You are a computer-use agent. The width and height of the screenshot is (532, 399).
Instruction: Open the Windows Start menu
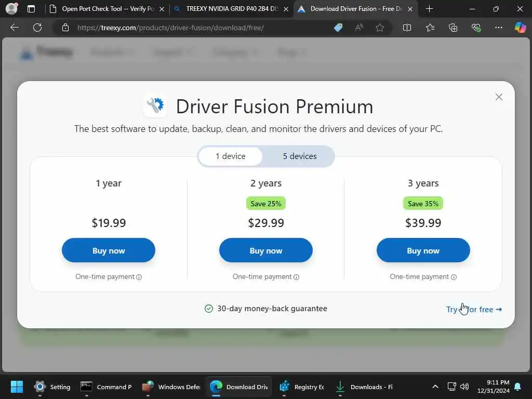coord(17,387)
